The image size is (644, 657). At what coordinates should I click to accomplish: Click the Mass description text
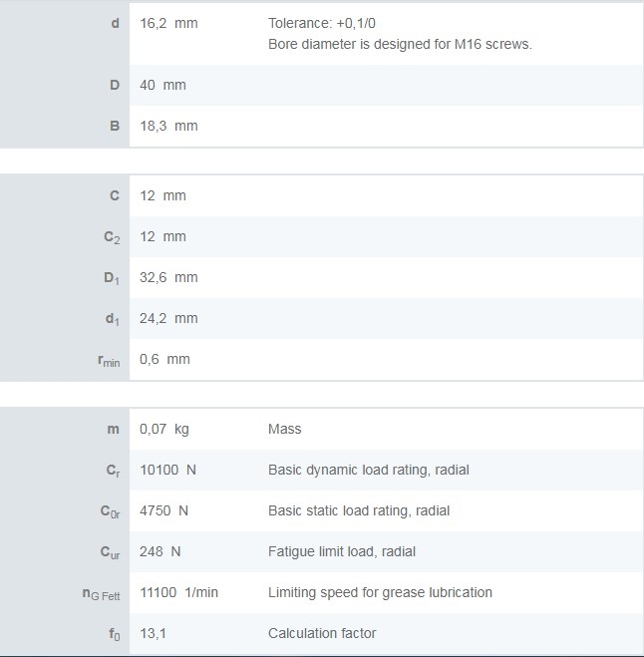pyautogui.click(x=284, y=429)
